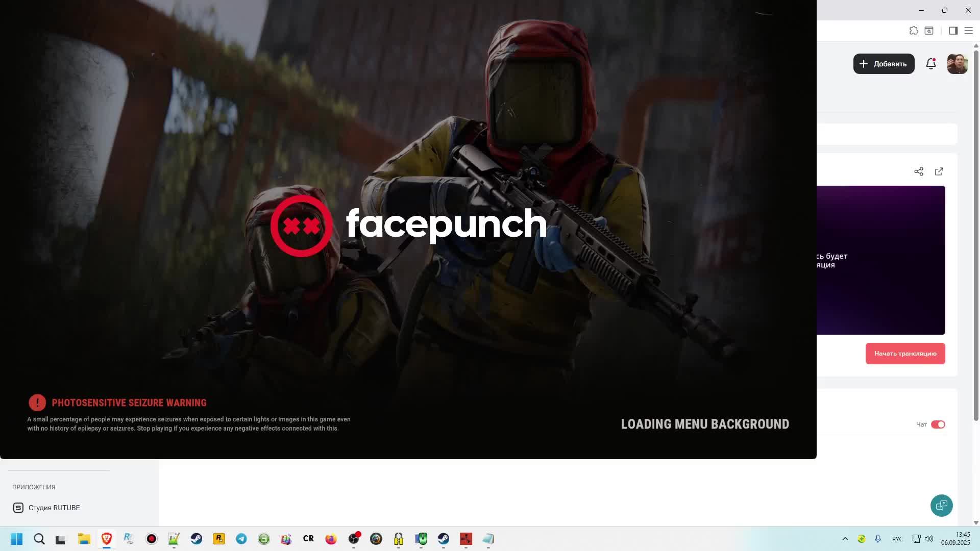Open Telegram from the taskbar

click(241, 539)
